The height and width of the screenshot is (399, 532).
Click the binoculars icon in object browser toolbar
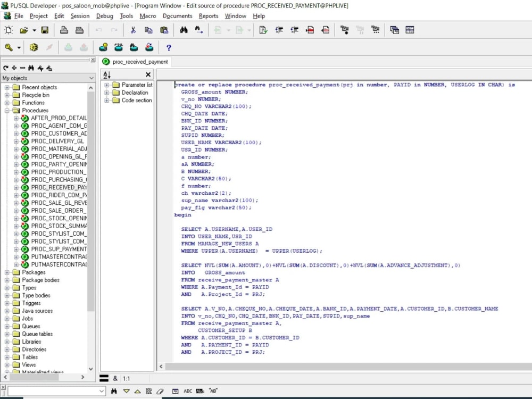31,68
